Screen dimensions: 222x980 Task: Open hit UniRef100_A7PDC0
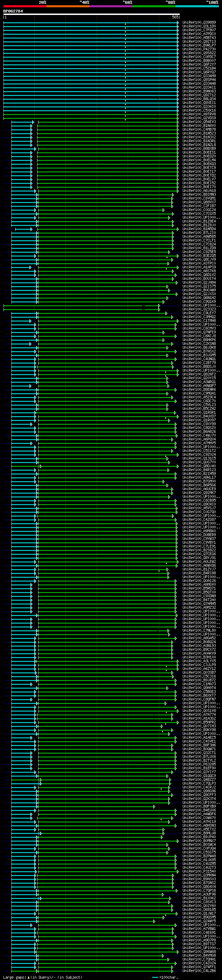point(199,34)
